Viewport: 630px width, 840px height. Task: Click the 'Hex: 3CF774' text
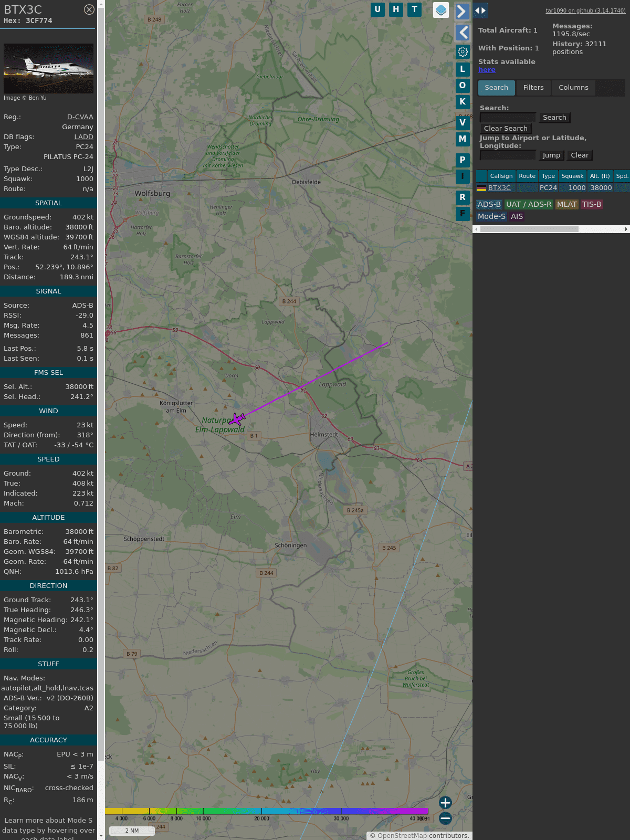pyautogui.click(x=28, y=21)
